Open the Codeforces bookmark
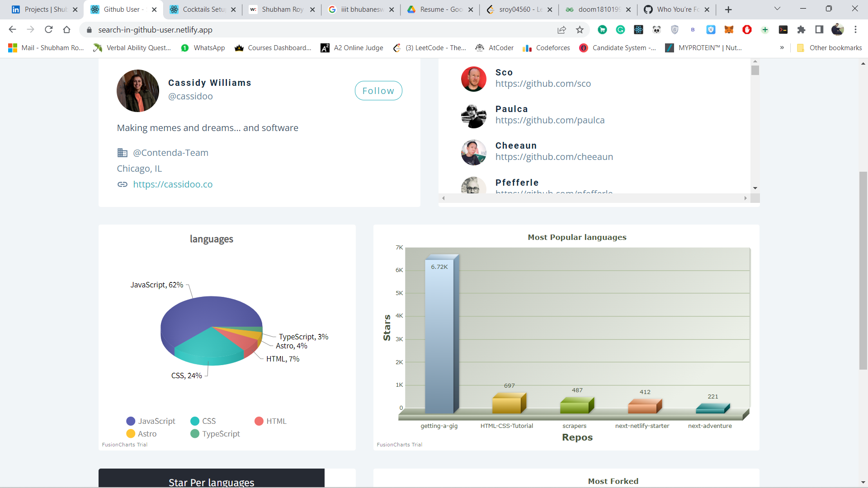The image size is (868, 488). [x=546, y=48]
